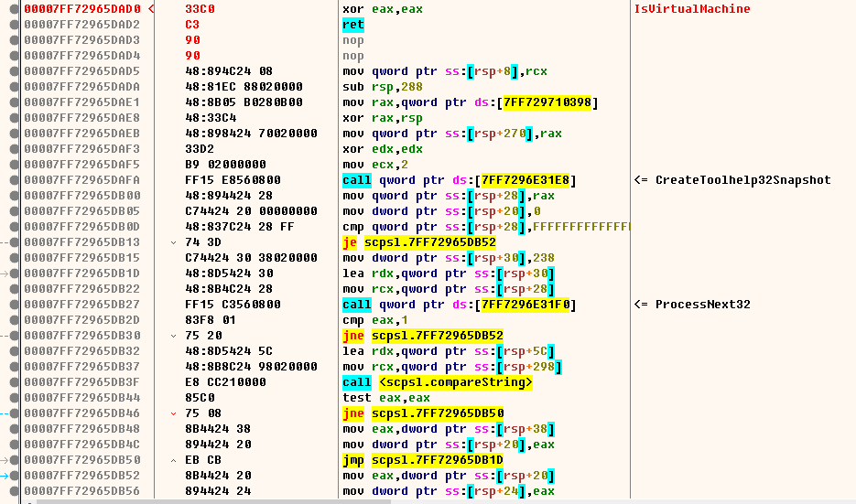The width and height of the screenshot is (856, 504).
Task: Click the 'jmp scpsl.7FF72965DB1D' instruction
Action: (x=423, y=460)
